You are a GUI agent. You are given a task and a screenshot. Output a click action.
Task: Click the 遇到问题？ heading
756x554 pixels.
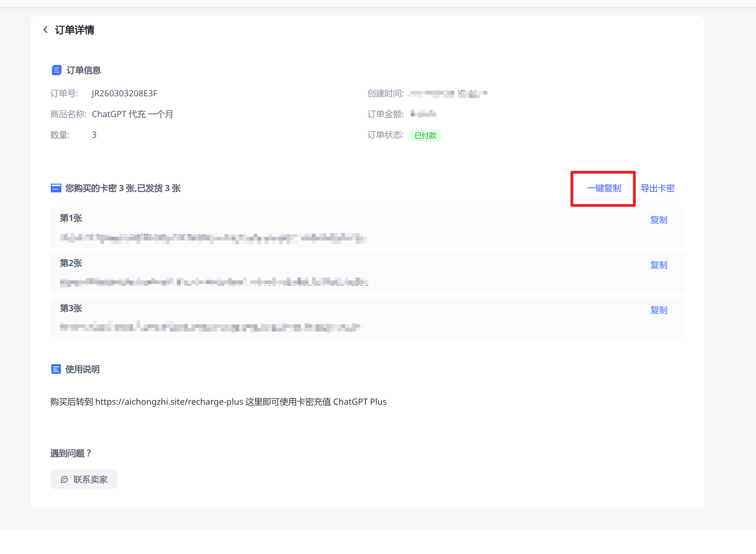tap(71, 453)
